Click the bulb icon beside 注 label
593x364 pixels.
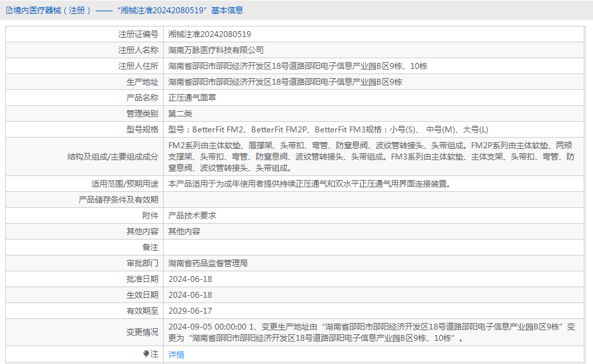pos(146,354)
